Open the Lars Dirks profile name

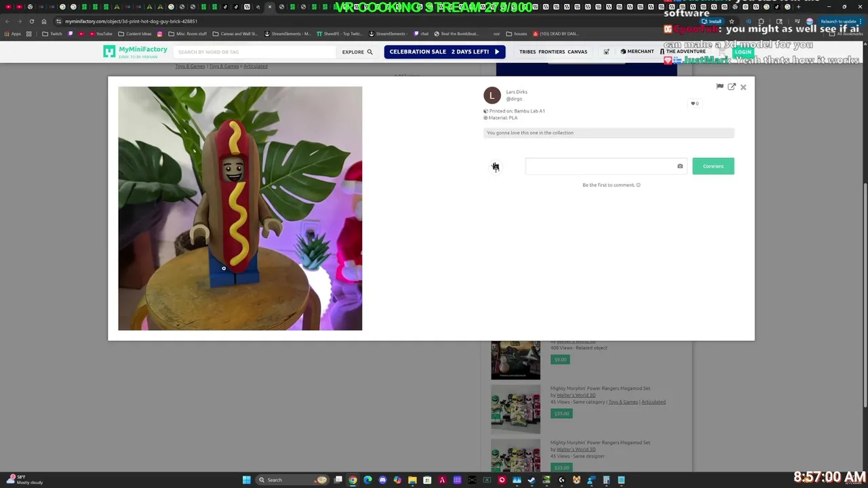[517, 92]
